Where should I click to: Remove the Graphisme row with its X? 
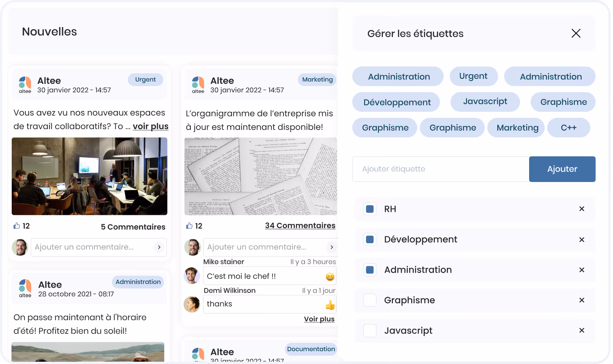click(582, 300)
